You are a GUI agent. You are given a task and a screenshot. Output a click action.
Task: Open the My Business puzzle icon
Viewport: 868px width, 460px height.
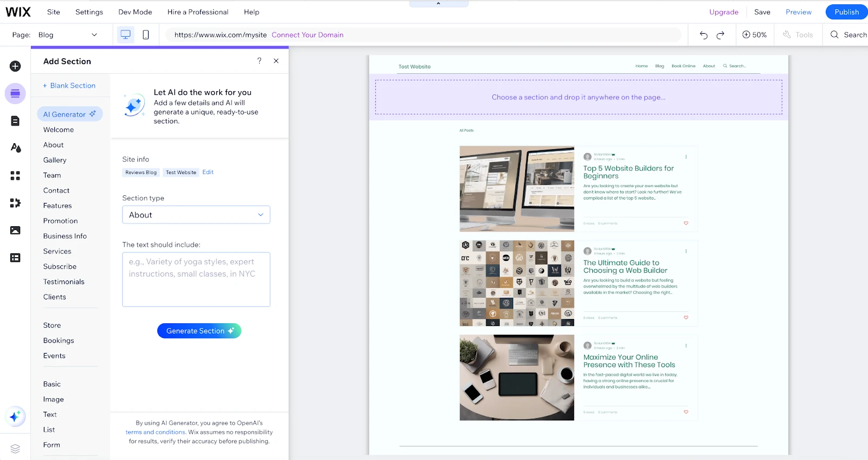point(15,203)
